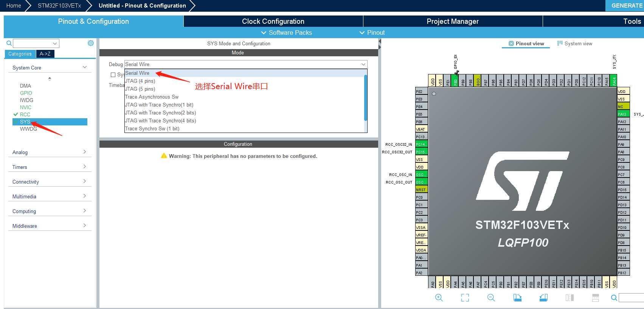Select the green PA13 pin
The image size is (644, 309).
point(623,114)
